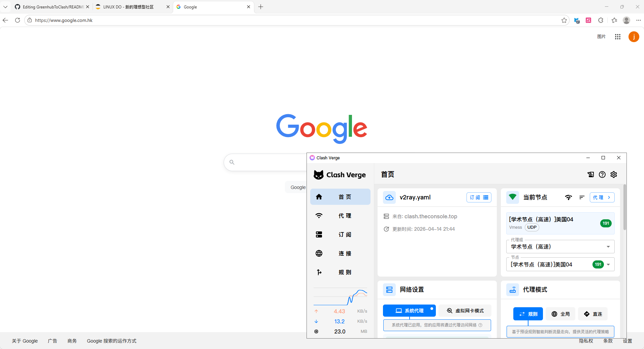Open the browser's three-dot menu
The image size is (644, 349).
[638, 20]
